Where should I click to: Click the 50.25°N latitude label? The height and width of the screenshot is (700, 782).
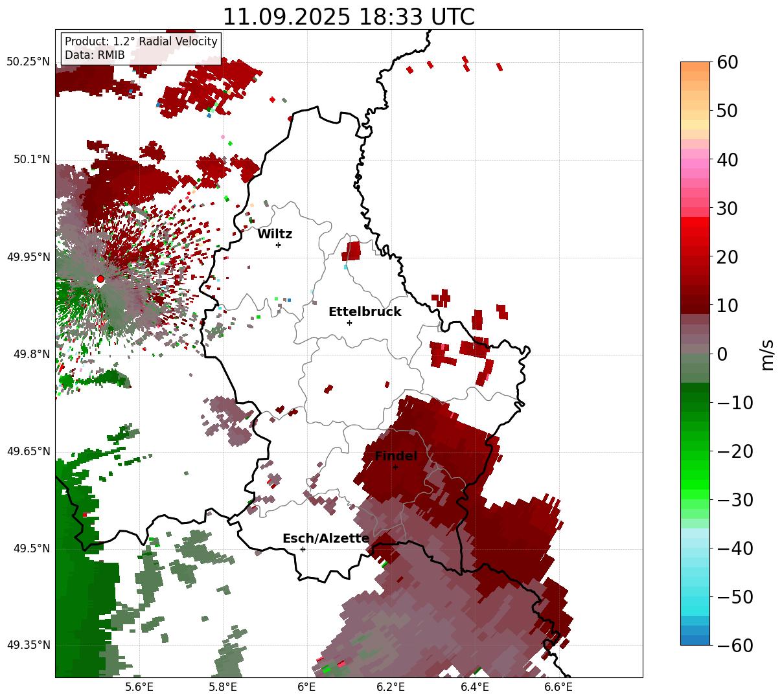coord(28,62)
